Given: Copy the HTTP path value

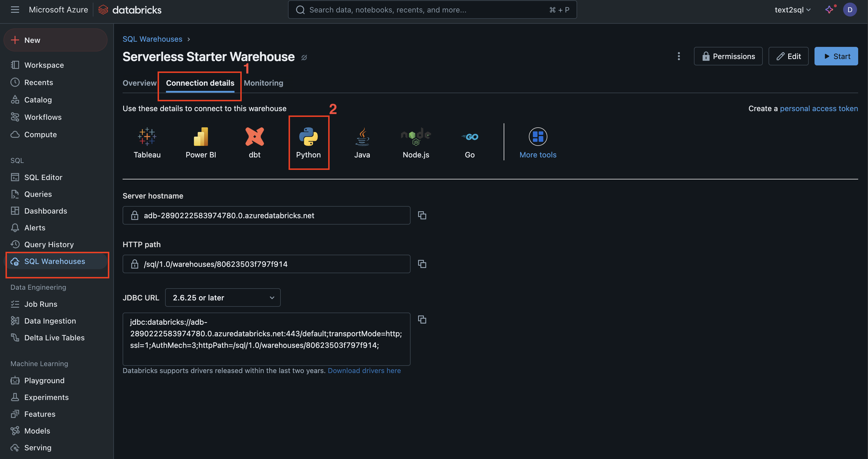Looking at the screenshot, I should [422, 264].
